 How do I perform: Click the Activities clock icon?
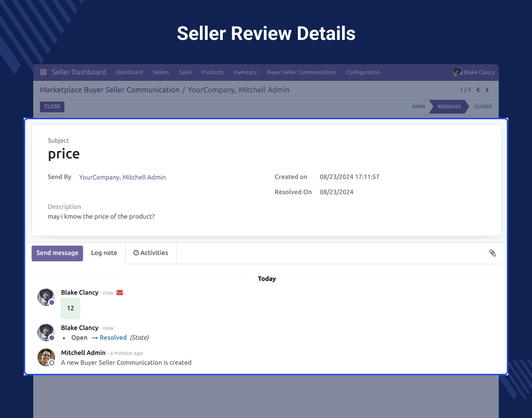pos(136,253)
